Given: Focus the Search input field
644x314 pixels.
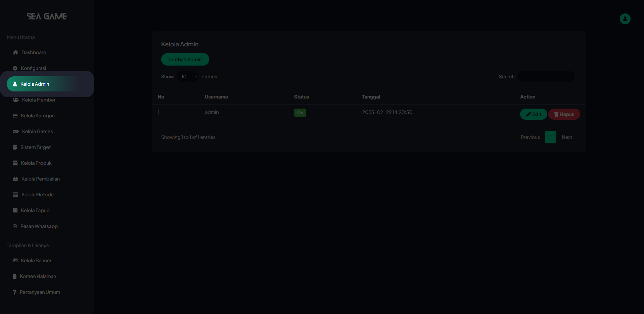Looking at the screenshot, I should pos(546,77).
